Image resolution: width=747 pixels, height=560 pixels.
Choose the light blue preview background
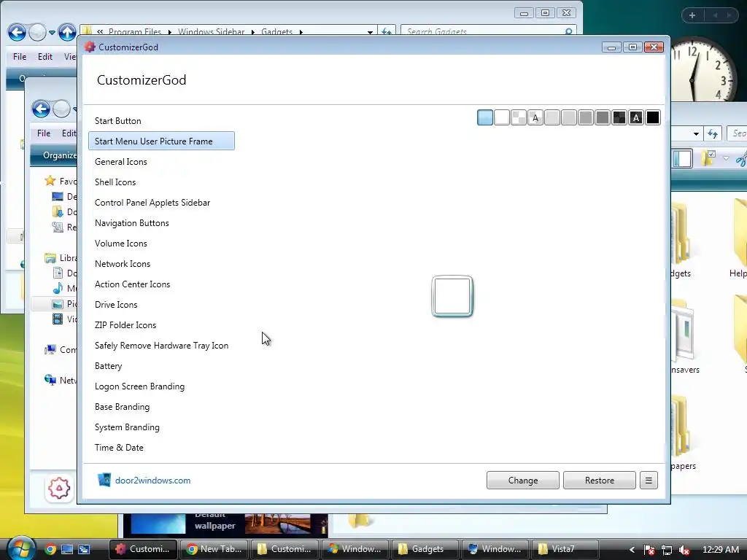[x=485, y=117]
